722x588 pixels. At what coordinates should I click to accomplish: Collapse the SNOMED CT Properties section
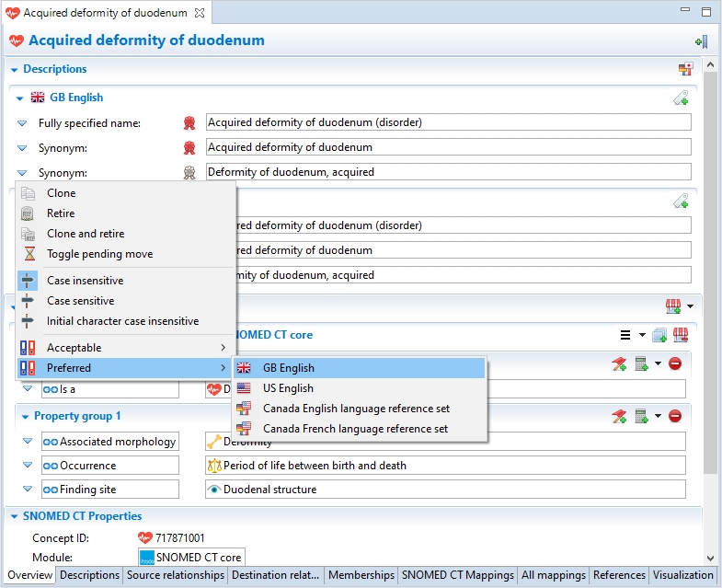point(14,516)
